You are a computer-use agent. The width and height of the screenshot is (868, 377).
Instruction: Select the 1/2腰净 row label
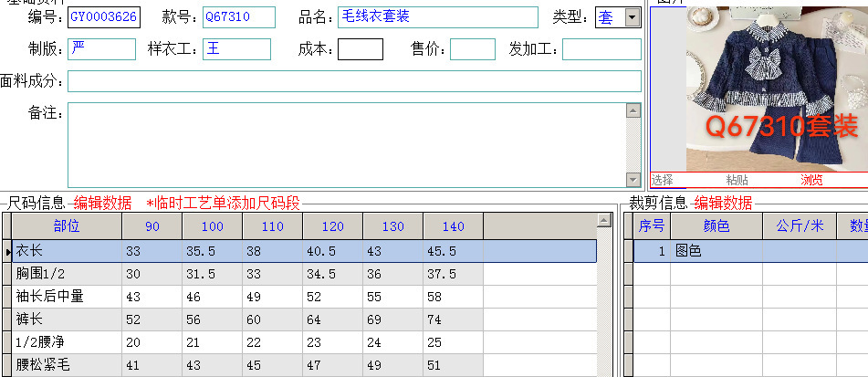coord(67,342)
